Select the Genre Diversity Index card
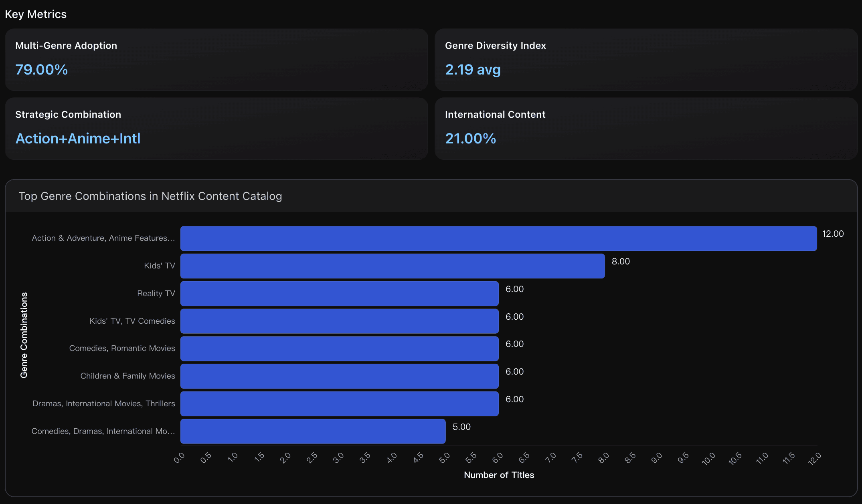This screenshot has height=504, width=862. [646, 59]
